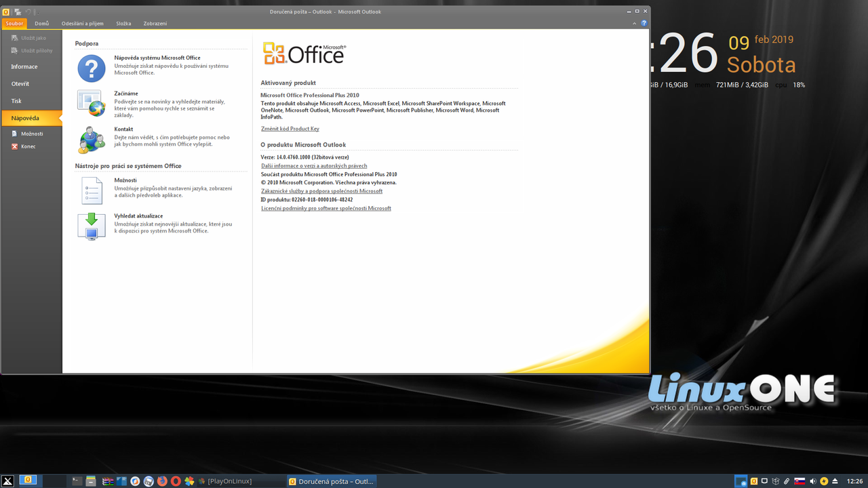
Task: Click the Verze: 14.0.4760.1000 text
Action: click(x=305, y=157)
